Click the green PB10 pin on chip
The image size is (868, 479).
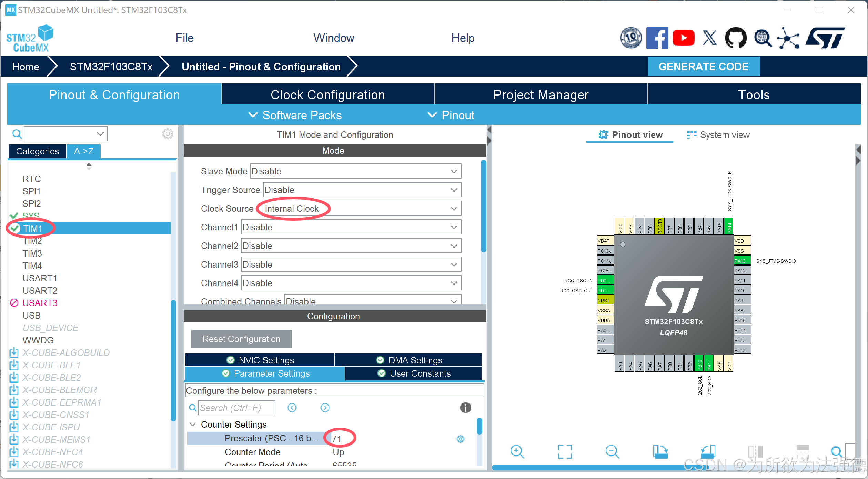(x=699, y=363)
